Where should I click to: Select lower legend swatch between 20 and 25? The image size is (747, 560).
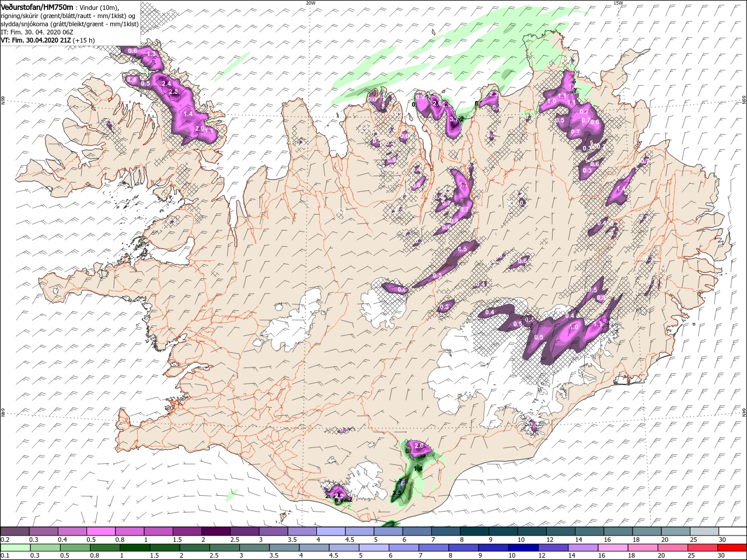coord(672,548)
